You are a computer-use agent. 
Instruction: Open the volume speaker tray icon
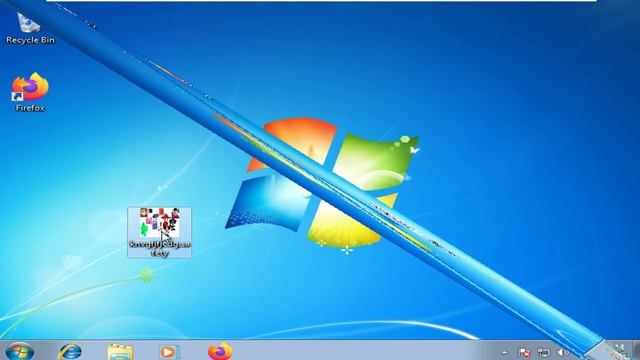pyautogui.click(x=562, y=352)
